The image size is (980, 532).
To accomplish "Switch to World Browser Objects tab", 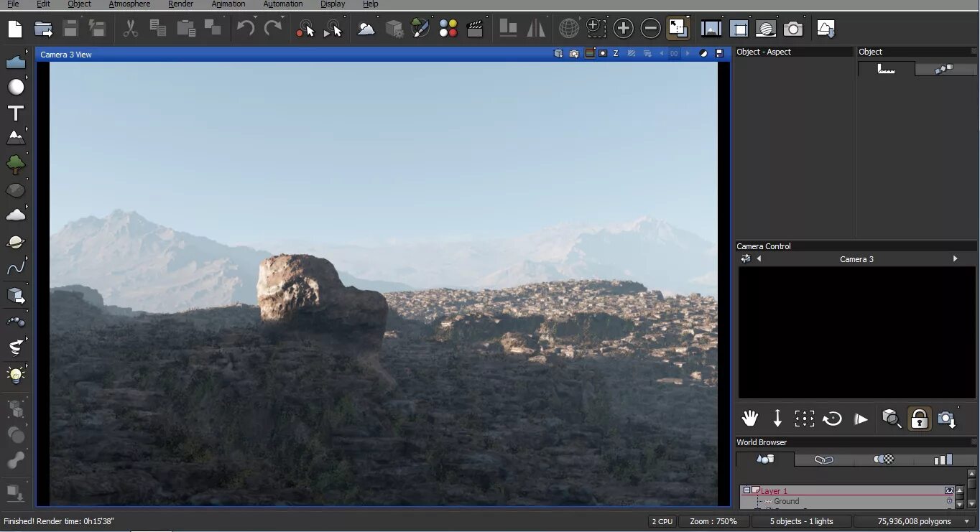I will [765, 459].
